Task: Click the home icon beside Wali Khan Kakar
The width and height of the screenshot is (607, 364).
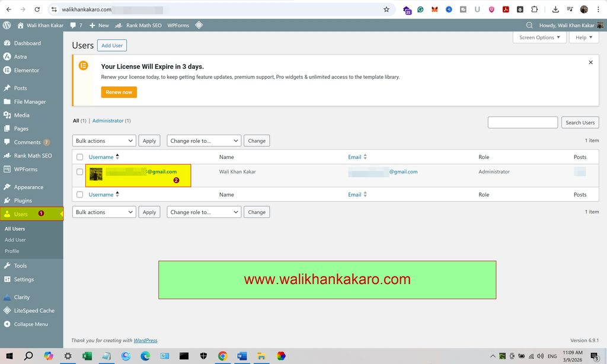Action: coord(21,25)
